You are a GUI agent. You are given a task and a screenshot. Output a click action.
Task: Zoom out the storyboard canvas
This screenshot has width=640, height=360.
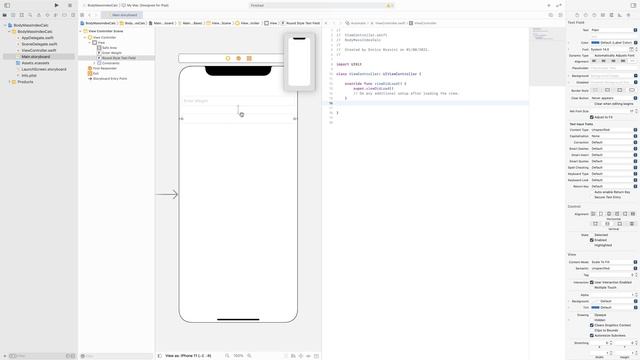(x=227, y=356)
